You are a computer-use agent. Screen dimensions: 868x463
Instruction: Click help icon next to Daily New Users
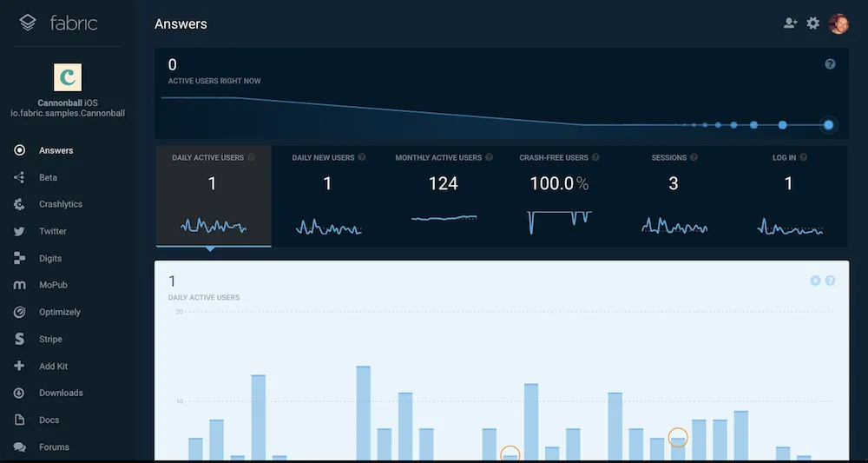[361, 157]
